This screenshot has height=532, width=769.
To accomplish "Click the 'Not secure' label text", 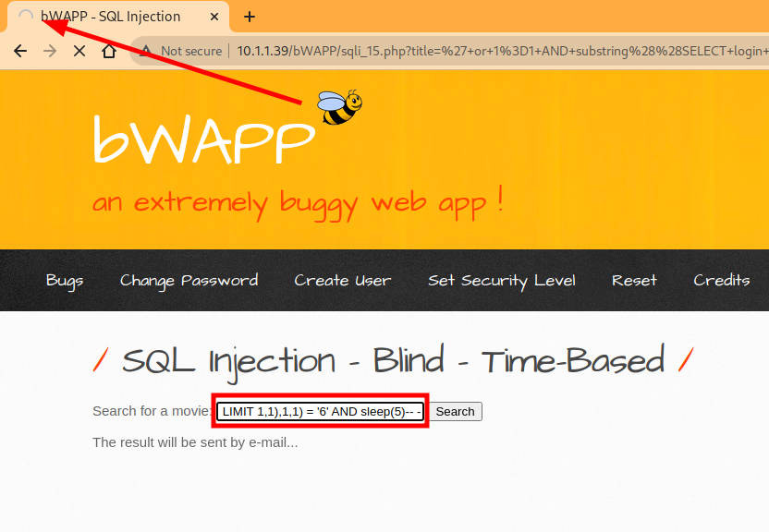I will (x=191, y=51).
